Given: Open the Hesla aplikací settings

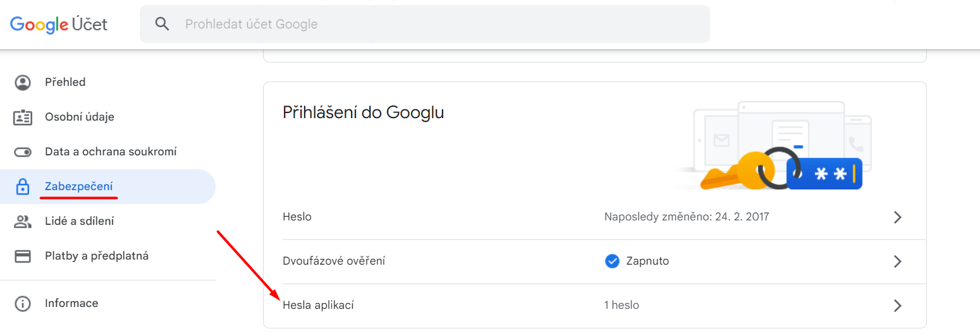Looking at the screenshot, I should click(x=318, y=306).
